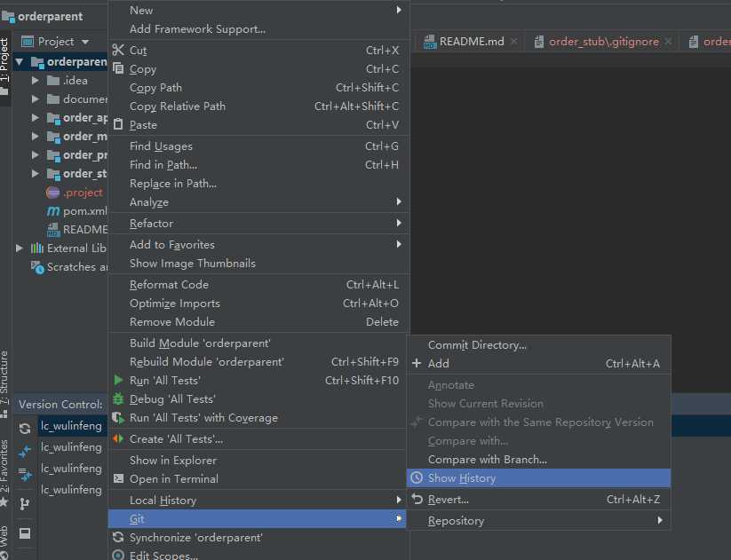The image size is (731, 560).
Task: Click the Show History clock icon
Action: click(x=417, y=477)
